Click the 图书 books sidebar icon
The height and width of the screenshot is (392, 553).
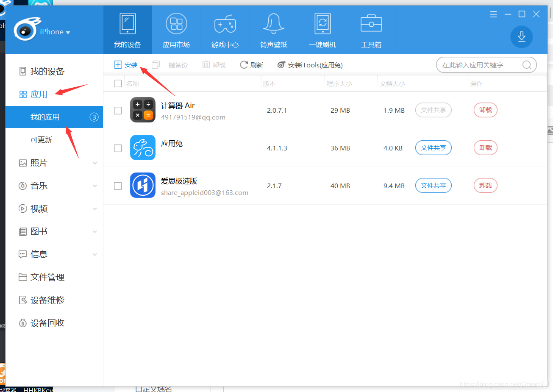tap(23, 231)
